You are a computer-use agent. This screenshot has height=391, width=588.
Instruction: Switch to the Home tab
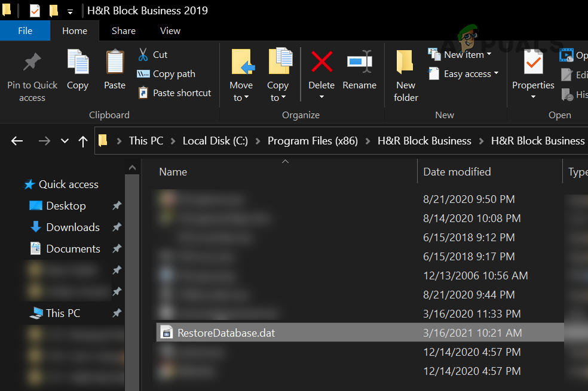75,30
